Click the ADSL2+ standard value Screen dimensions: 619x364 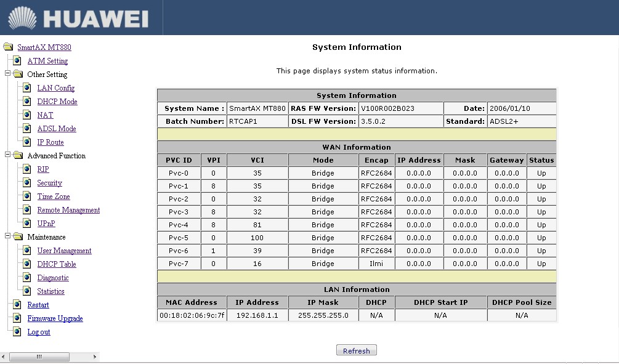[x=522, y=121]
